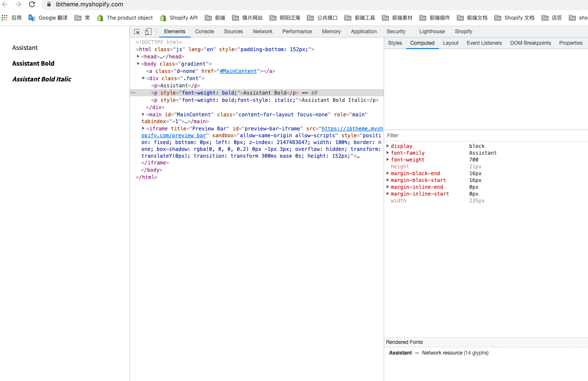Image resolution: width=588 pixels, height=381 pixels.
Task: Expand the margin-block-end computed property
Action: [x=387, y=173]
